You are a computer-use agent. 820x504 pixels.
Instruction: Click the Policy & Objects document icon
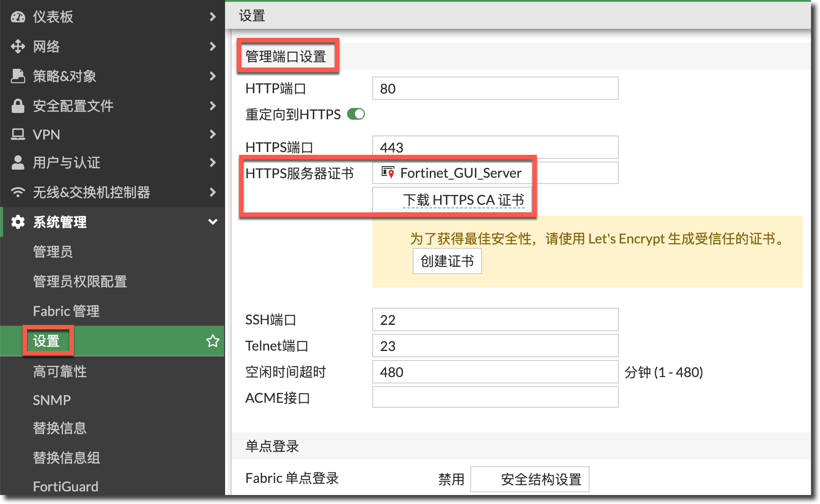tap(18, 76)
